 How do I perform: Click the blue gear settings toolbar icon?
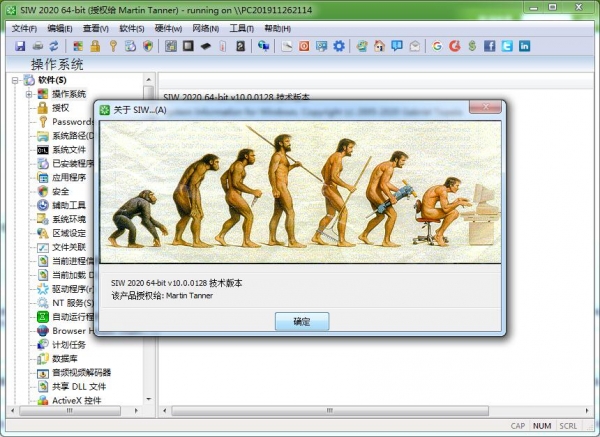tap(339, 46)
